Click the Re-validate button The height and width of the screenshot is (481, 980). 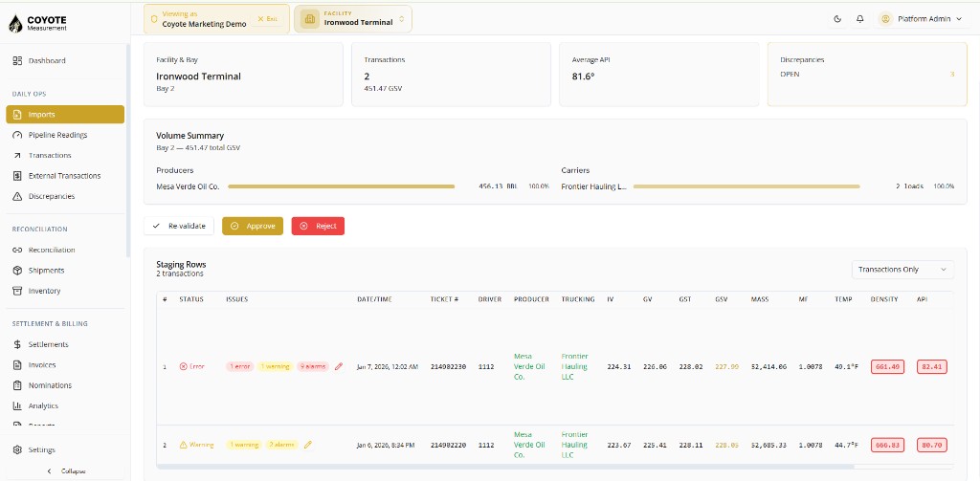179,226
